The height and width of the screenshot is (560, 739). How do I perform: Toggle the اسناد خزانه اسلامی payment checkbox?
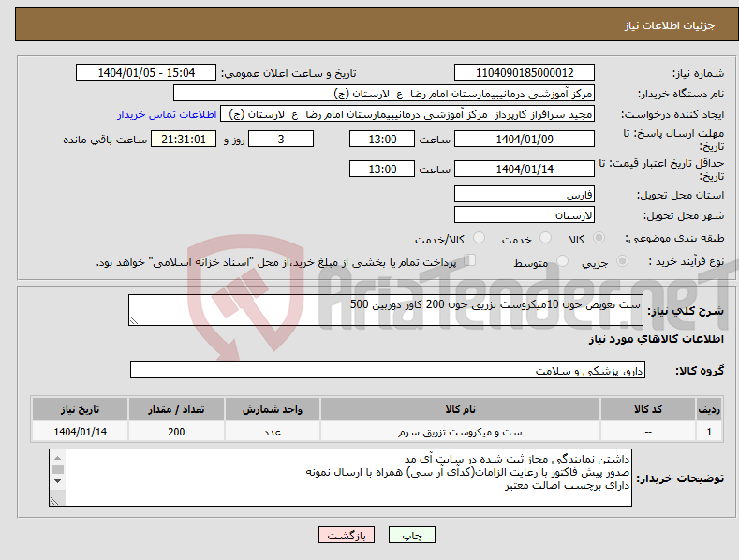[470, 260]
